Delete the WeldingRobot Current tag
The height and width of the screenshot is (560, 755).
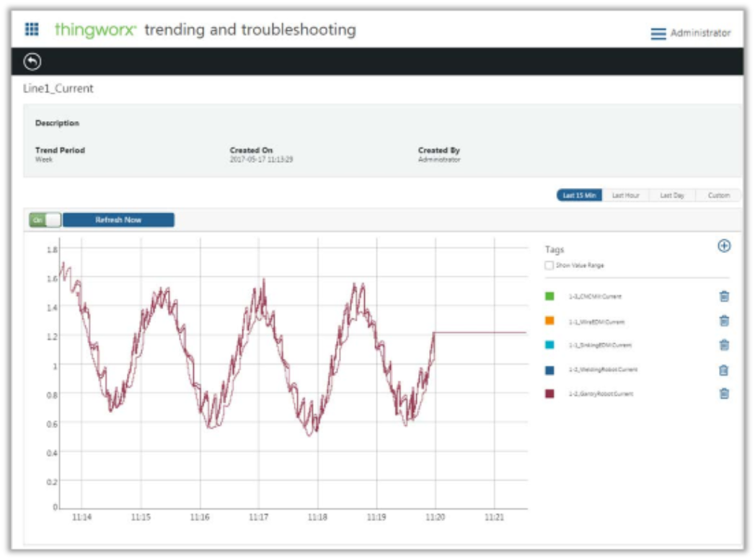pyautogui.click(x=724, y=370)
